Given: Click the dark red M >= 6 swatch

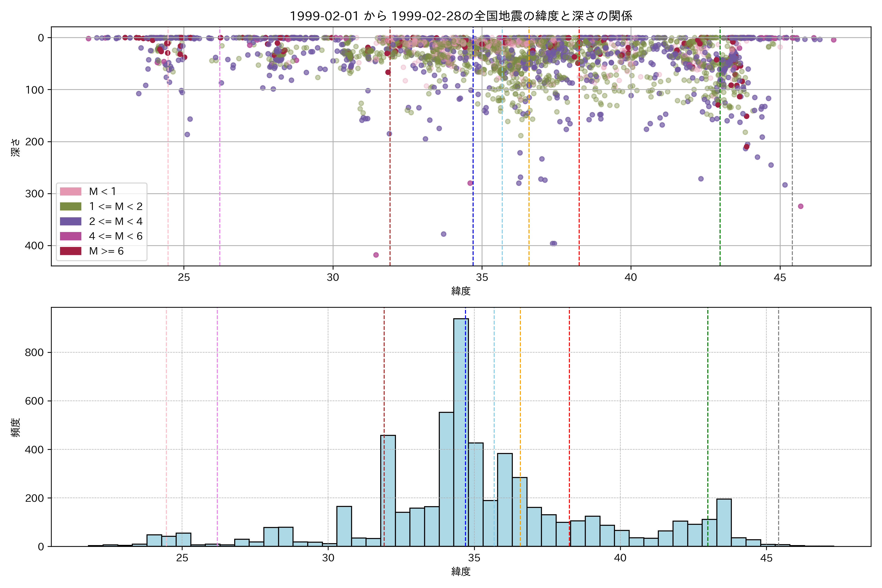Looking at the screenshot, I should click(71, 251).
